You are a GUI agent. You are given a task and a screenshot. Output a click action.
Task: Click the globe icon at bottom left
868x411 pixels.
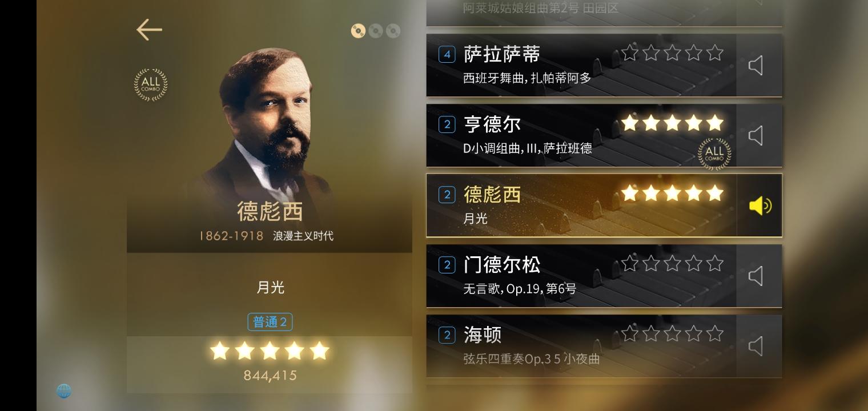pos(64,391)
